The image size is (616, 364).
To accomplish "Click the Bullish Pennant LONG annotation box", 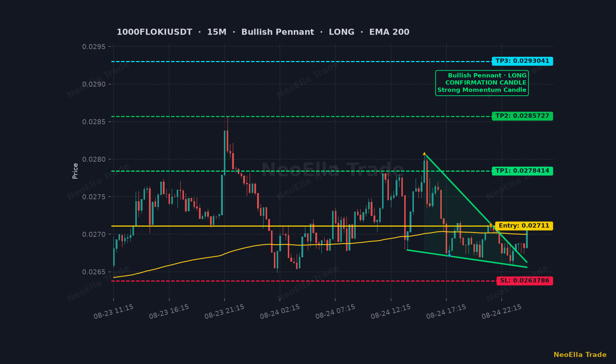I will click(482, 83).
